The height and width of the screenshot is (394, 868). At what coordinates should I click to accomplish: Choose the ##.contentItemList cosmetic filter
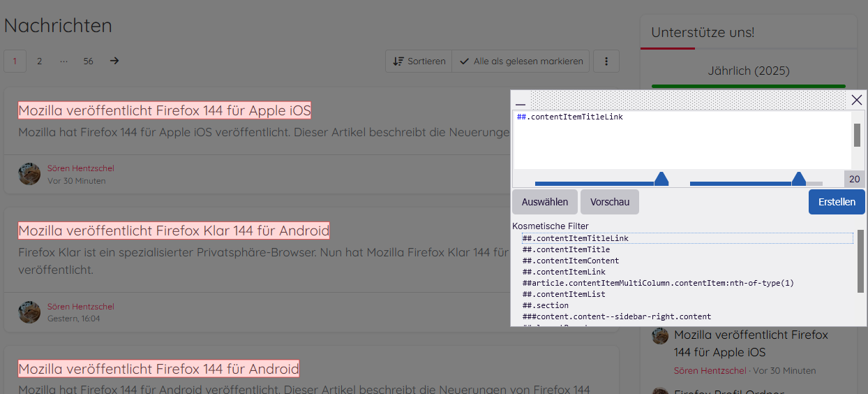564,294
